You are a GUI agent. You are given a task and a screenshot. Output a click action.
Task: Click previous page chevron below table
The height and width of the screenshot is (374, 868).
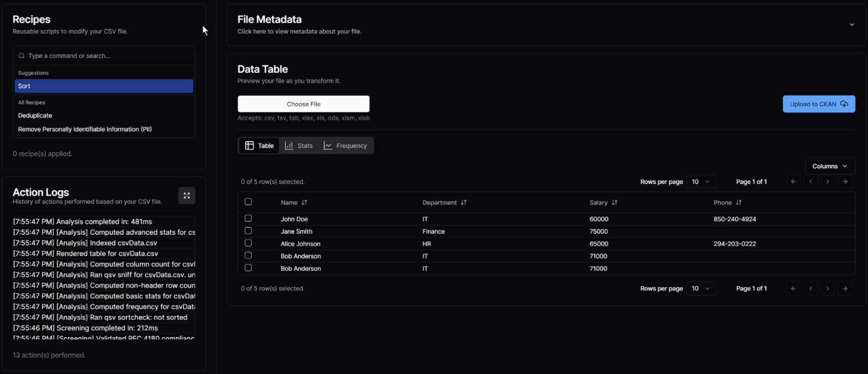810,288
